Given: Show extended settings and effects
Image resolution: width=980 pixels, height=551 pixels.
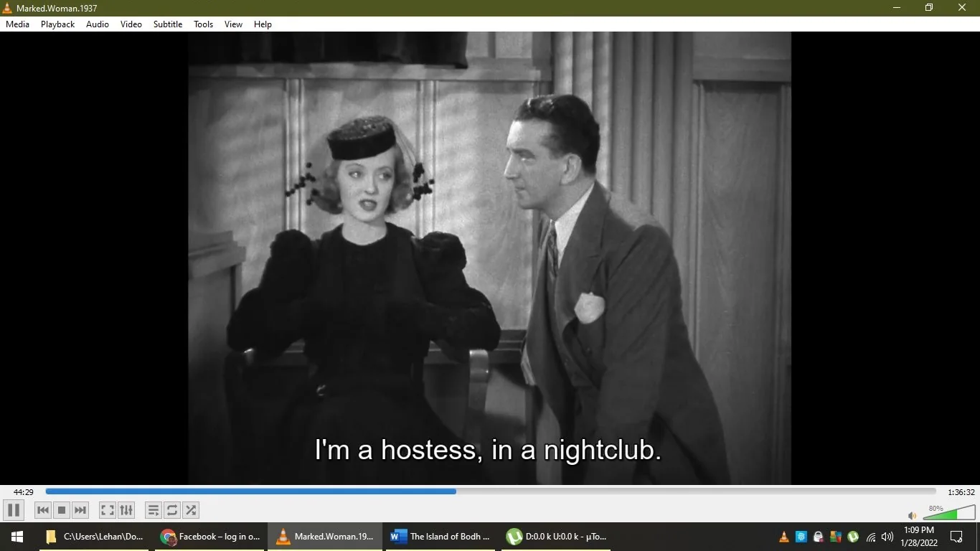Looking at the screenshot, I should pyautogui.click(x=126, y=510).
